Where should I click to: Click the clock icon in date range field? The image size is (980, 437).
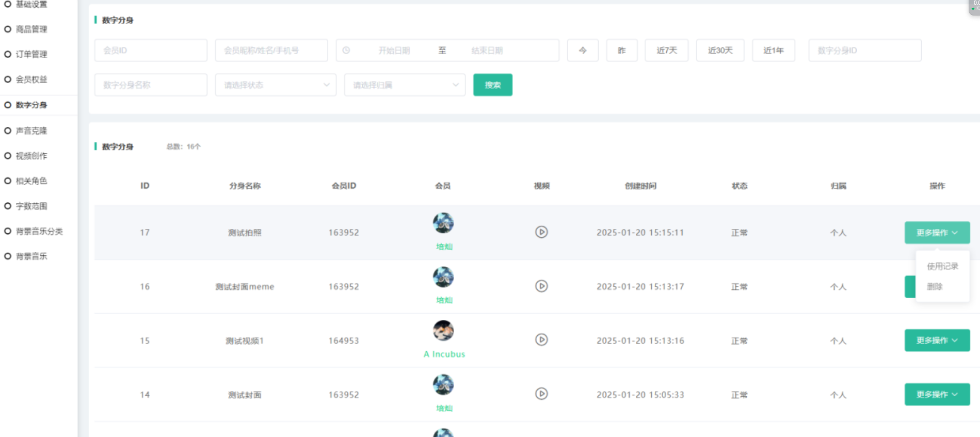click(x=346, y=51)
